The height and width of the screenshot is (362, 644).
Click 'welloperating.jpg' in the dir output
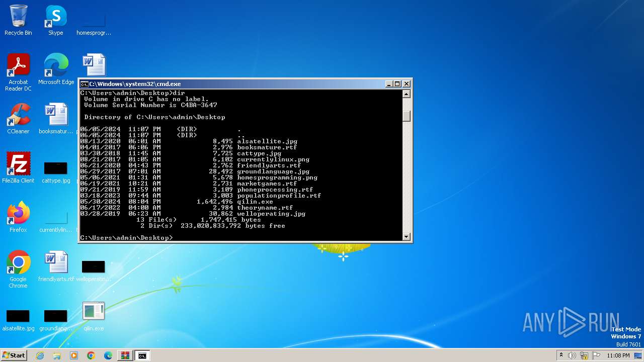click(271, 214)
